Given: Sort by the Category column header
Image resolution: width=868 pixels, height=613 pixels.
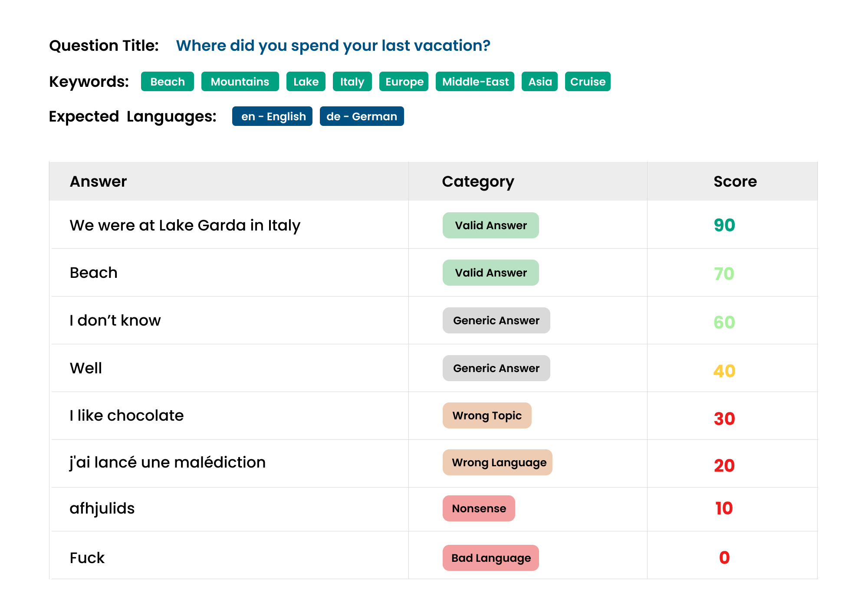Looking at the screenshot, I should [478, 181].
